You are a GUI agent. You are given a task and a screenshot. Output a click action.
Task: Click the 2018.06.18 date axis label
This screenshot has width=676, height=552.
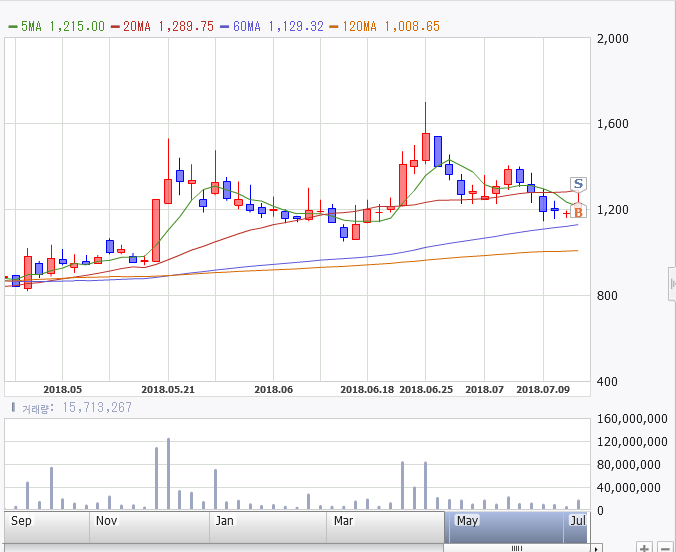click(367, 389)
